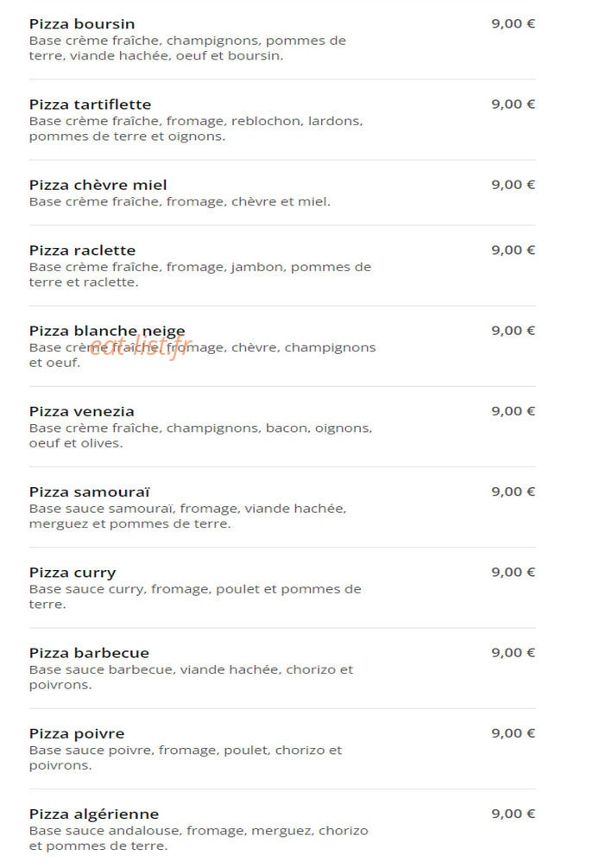
Task: Click the Pizza samouraï ingredients description
Action: [x=187, y=516]
